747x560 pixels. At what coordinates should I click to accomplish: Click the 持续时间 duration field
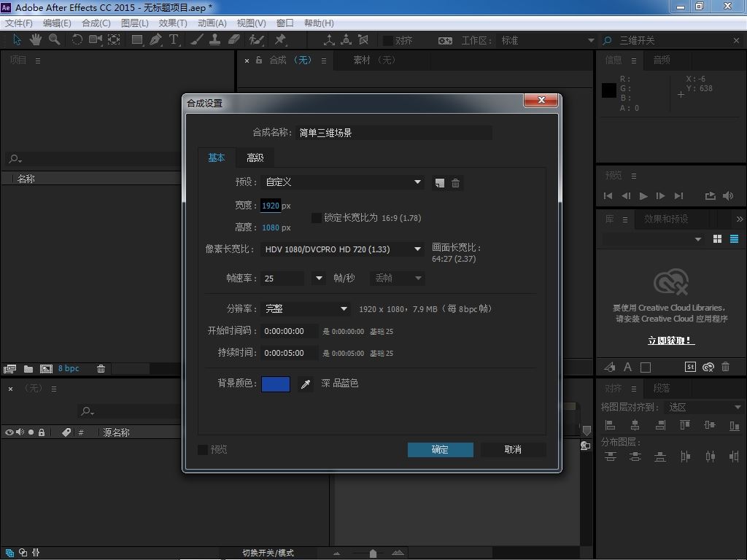tap(289, 353)
